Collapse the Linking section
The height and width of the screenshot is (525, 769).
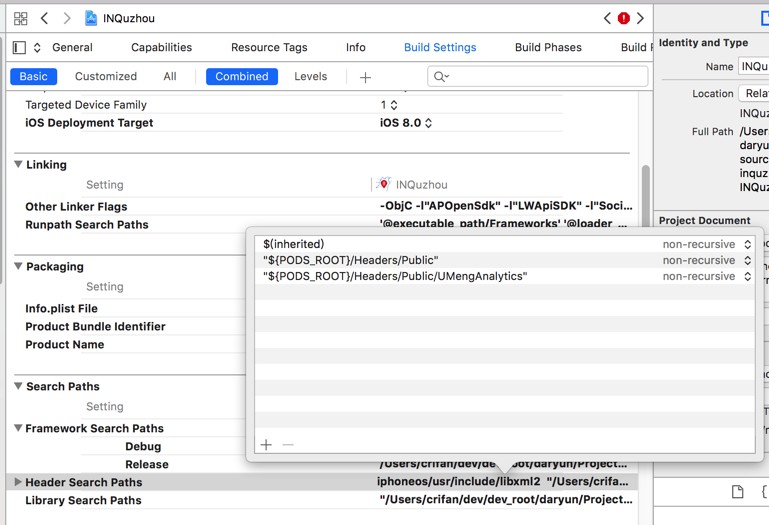click(x=18, y=164)
